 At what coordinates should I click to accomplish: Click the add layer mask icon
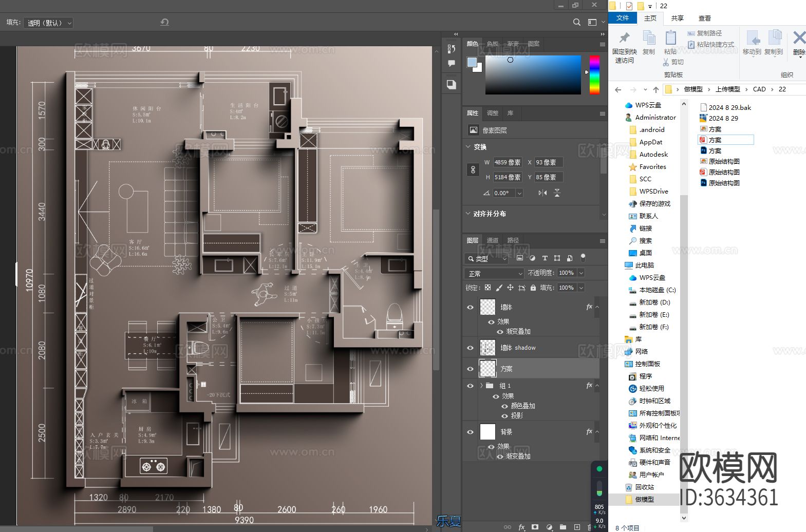point(535,527)
